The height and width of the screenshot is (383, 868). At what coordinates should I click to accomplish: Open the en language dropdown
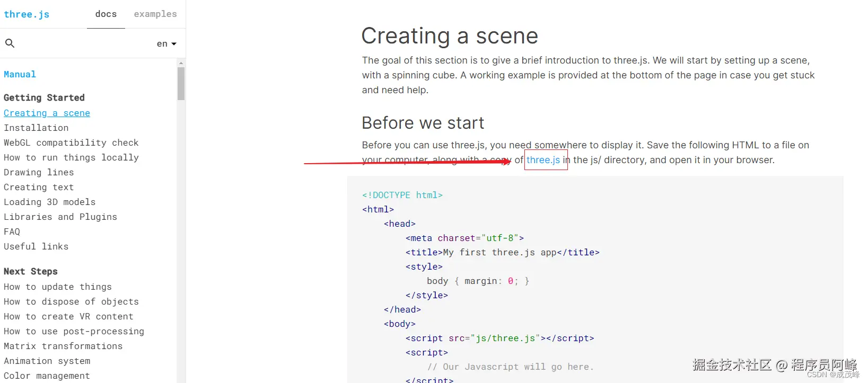[166, 44]
